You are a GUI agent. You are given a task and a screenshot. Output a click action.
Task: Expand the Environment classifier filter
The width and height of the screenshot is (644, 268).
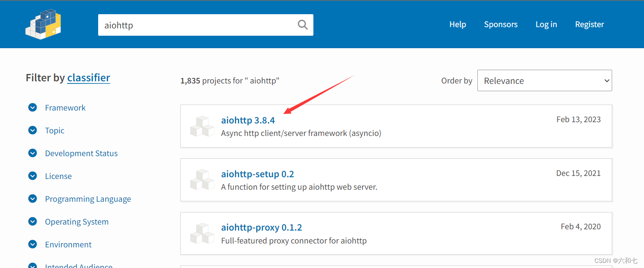pos(33,244)
